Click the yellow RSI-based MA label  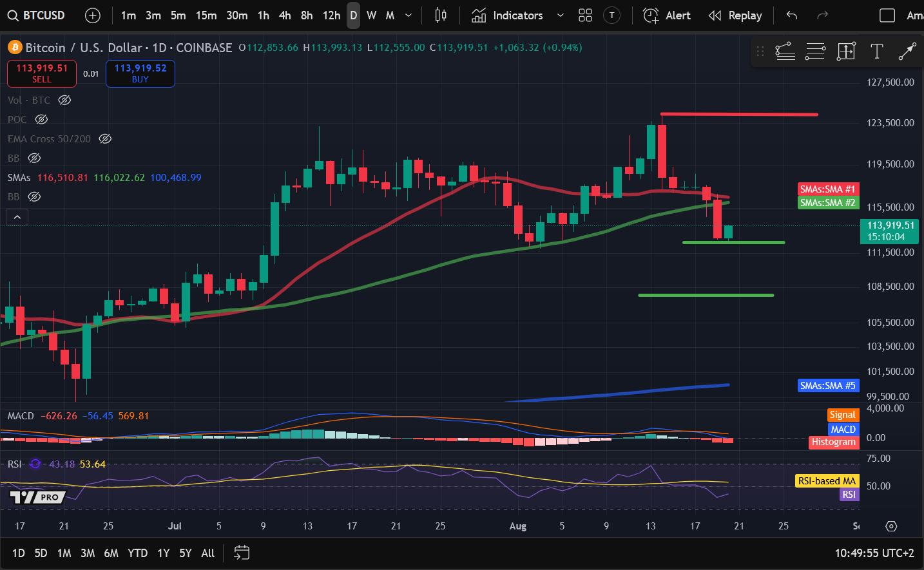(x=827, y=481)
